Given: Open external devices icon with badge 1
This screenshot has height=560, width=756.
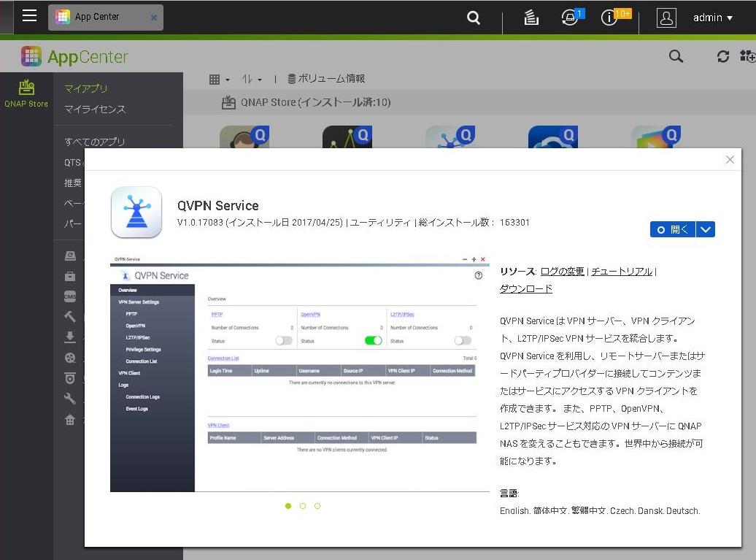Looking at the screenshot, I should pos(571,18).
